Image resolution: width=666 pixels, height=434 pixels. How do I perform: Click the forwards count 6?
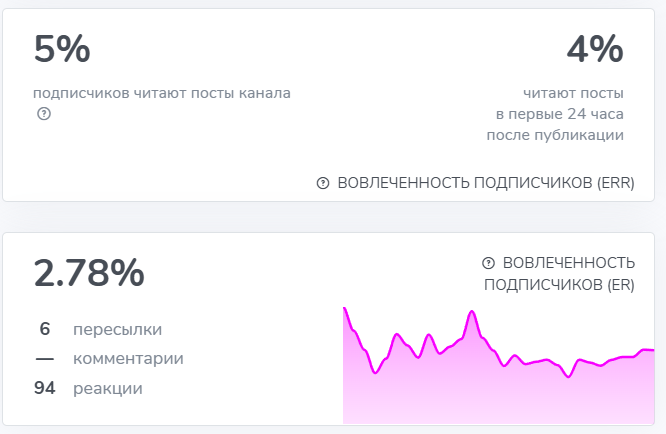pos(45,329)
